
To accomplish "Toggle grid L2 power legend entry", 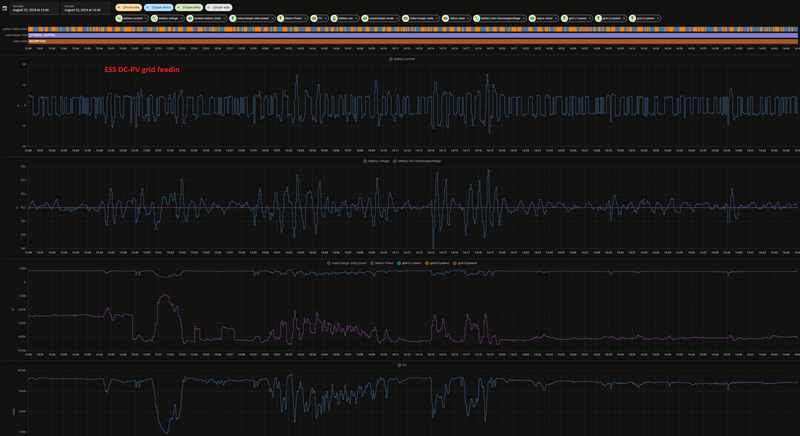I will coord(437,263).
